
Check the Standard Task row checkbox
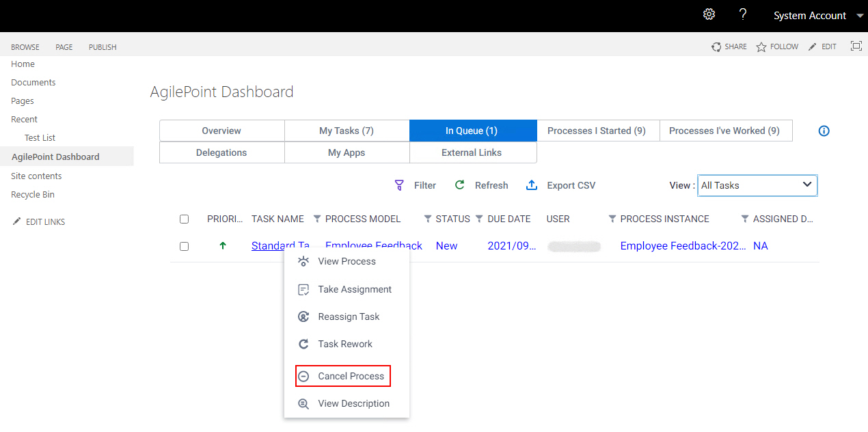[x=184, y=246]
